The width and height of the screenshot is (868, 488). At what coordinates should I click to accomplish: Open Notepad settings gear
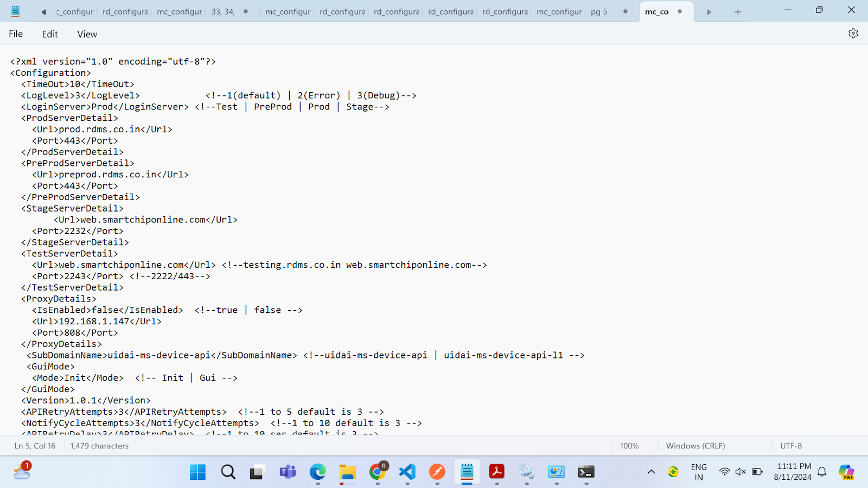pos(853,34)
